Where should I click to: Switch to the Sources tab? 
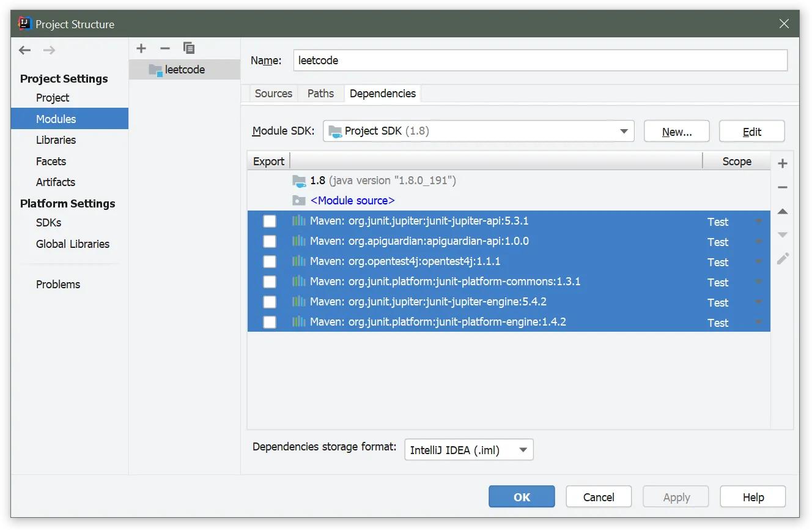click(273, 93)
